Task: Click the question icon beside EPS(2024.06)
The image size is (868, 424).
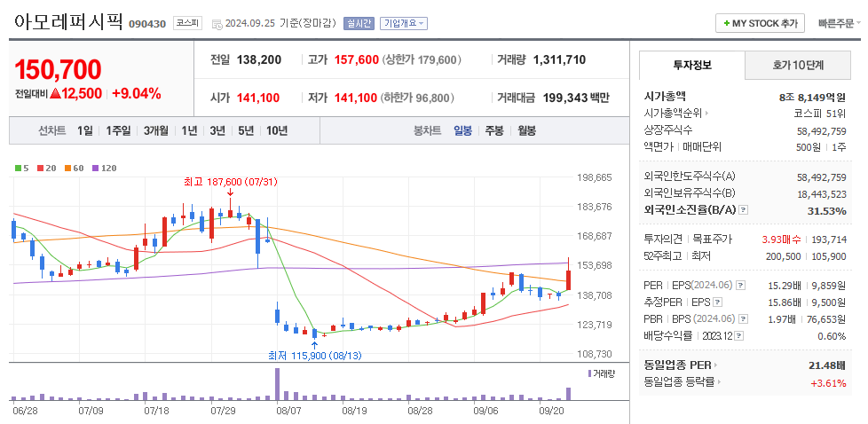Action: click(740, 286)
